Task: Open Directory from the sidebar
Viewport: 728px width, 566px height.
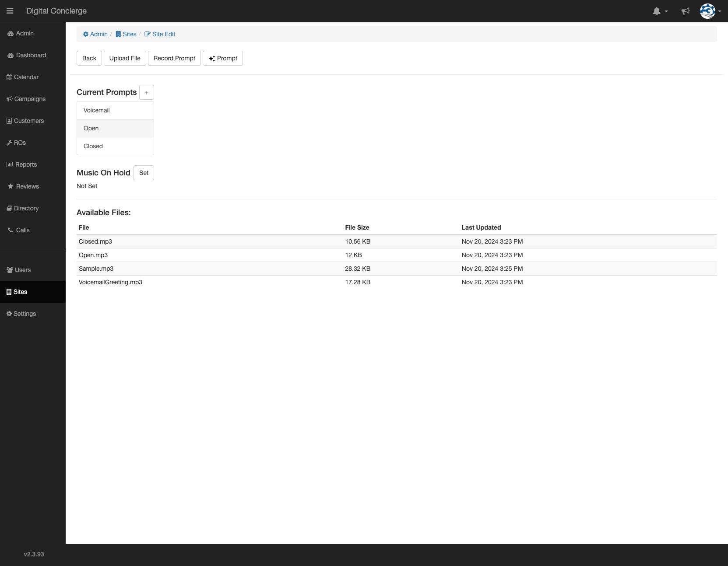Action: pos(33,208)
